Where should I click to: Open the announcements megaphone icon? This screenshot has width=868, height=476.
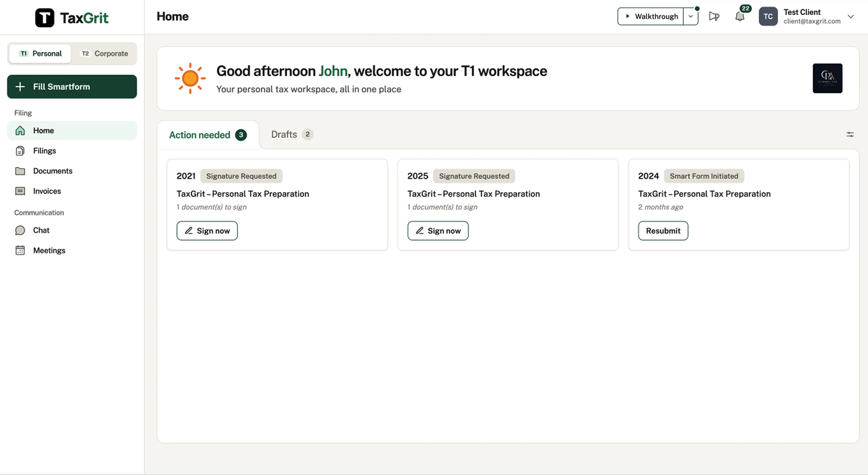[714, 16]
